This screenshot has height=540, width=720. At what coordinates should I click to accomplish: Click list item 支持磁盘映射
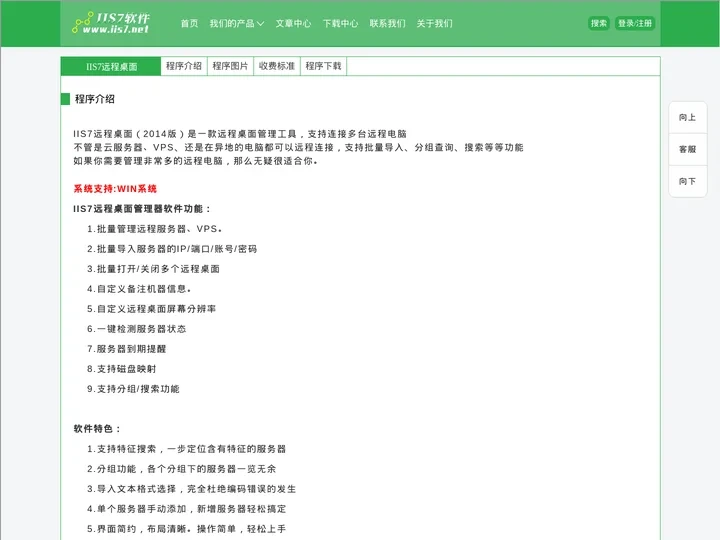[x=122, y=369]
